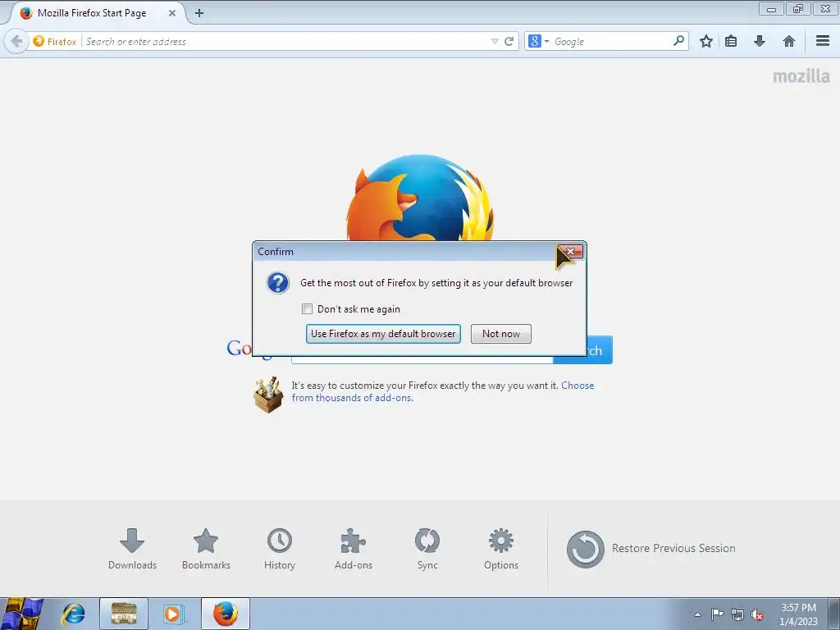Open Bookmarks shortcut on start page

coord(206,549)
